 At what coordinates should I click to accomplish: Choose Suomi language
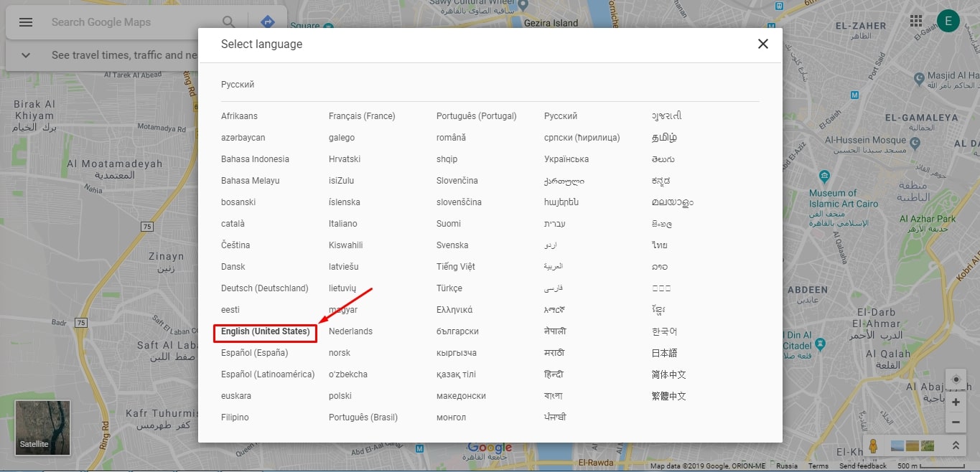tap(449, 224)
